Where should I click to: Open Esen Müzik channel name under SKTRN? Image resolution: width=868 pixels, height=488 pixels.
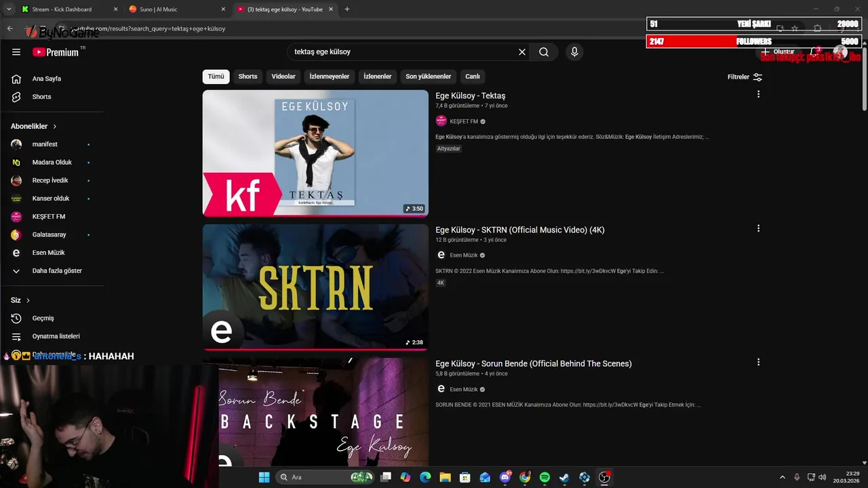[x=464, y=256]
